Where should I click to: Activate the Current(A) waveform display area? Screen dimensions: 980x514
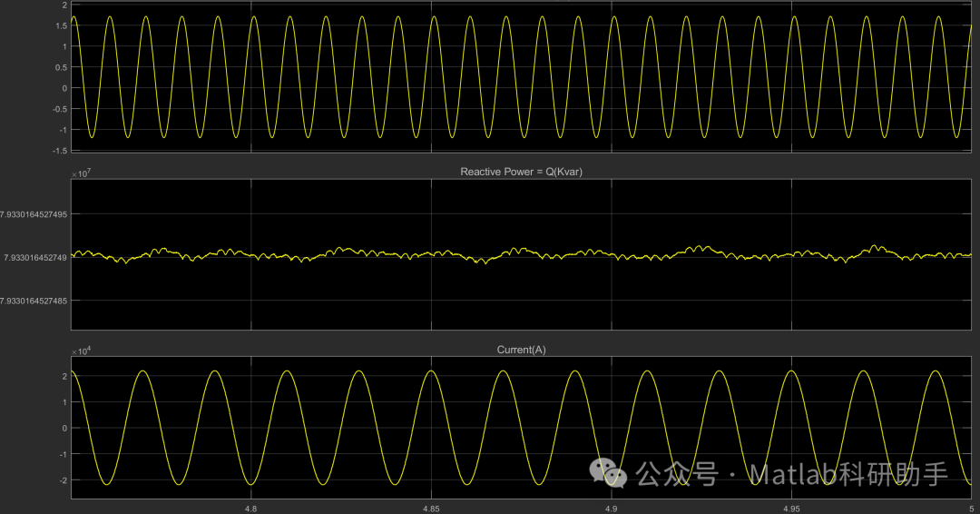point(521,428)
